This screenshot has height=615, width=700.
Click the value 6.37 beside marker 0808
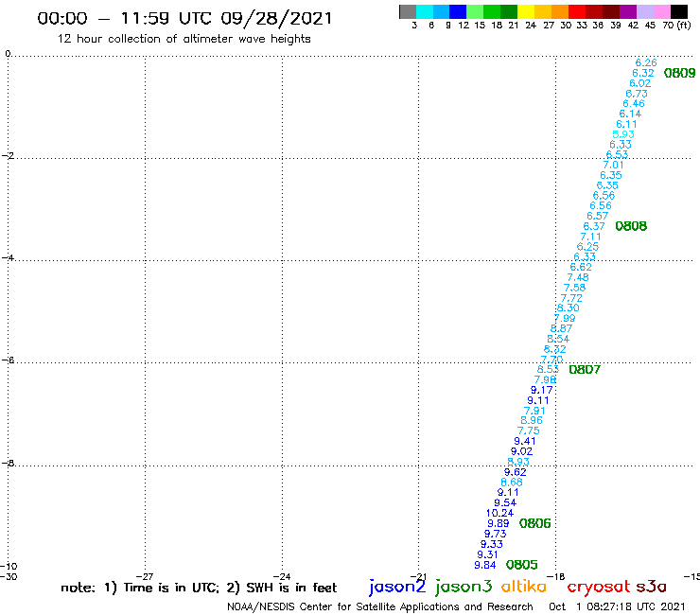click(594, 226)
